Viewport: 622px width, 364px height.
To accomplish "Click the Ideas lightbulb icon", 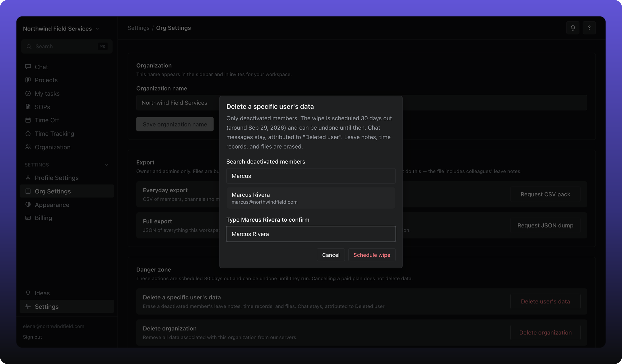I will [28, 293].
